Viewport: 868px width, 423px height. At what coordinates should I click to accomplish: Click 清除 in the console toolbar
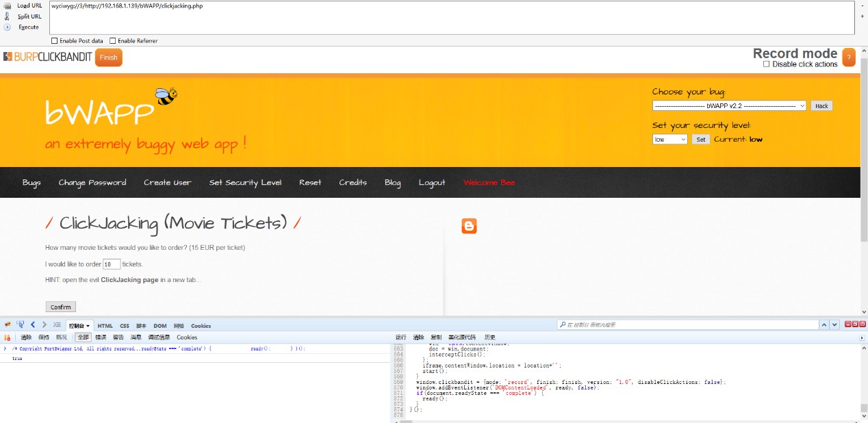(26, 337)
